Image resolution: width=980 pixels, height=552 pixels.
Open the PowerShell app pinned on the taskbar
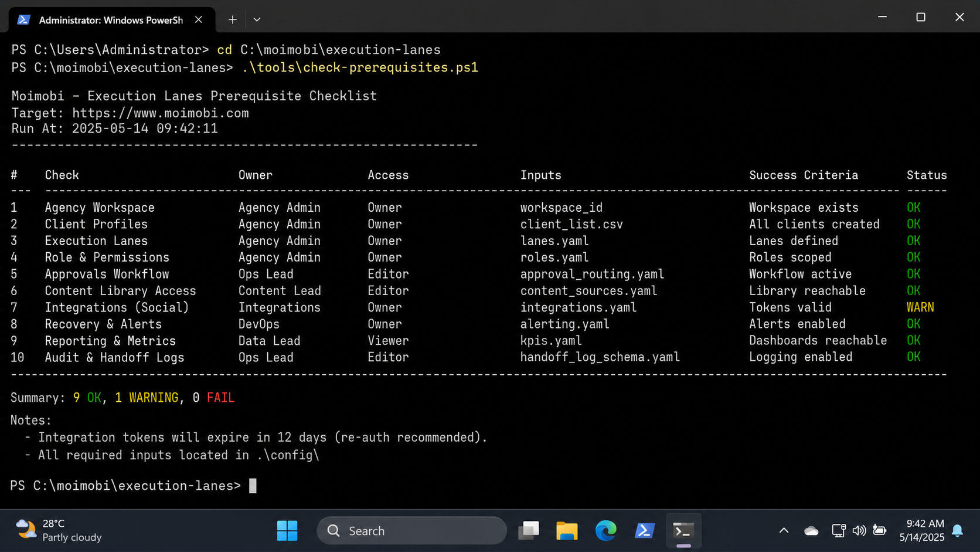coord(645,531)
